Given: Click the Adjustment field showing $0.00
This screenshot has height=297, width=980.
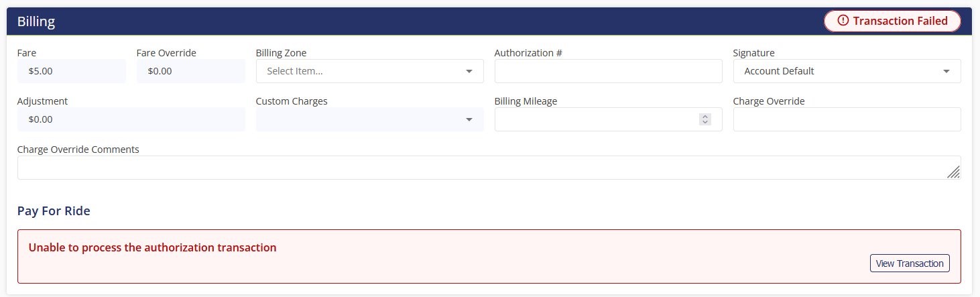Looking at the screenshot, I should (x=131, y=119).
